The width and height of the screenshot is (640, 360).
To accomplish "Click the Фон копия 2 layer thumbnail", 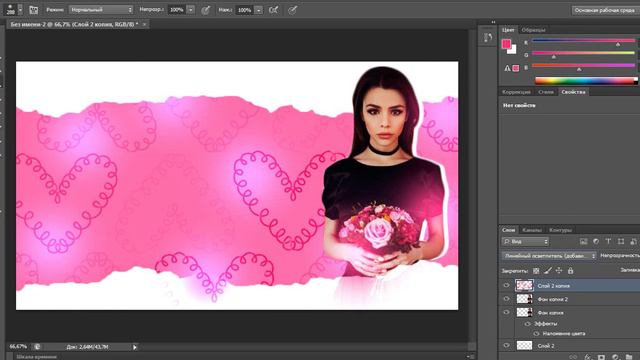I will (x=524, y=299).
